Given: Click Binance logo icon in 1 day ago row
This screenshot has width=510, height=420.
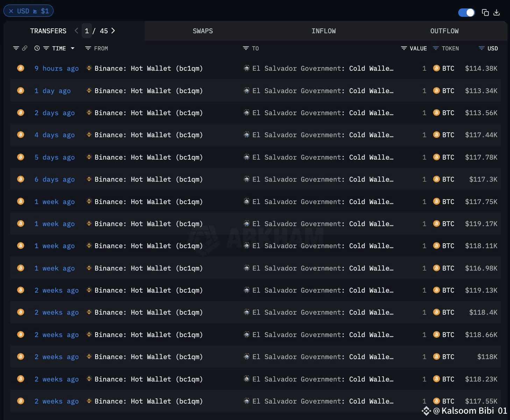Looking at the screenshot, I should coord(89,90).
